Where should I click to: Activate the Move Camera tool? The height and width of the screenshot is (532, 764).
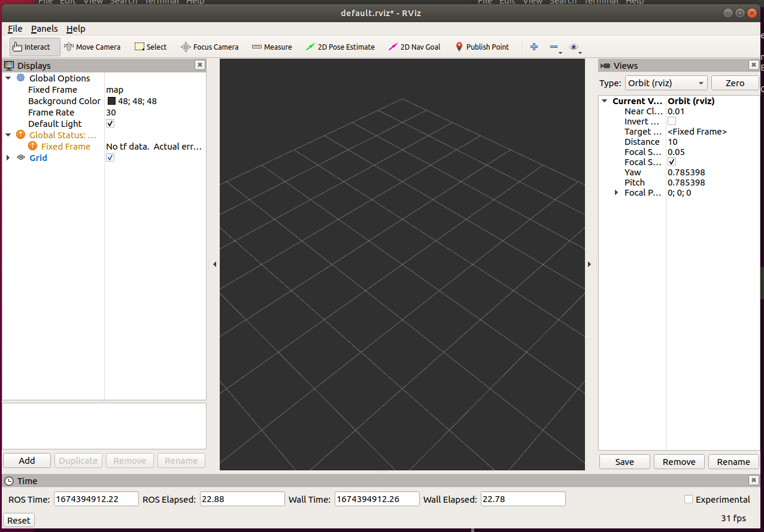(92, 47)
